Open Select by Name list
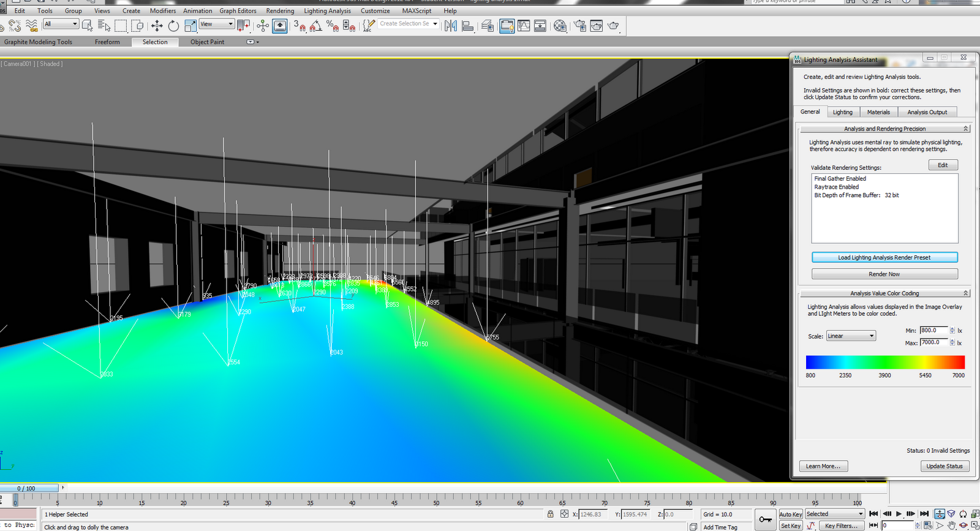The width and height of the screenshot is (980, 531). (104, 25)
